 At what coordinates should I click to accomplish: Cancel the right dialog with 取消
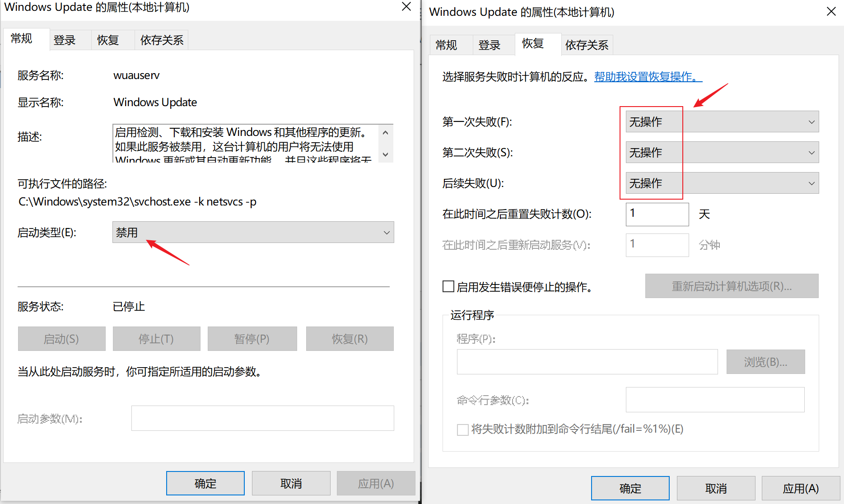tap(716, 488)
